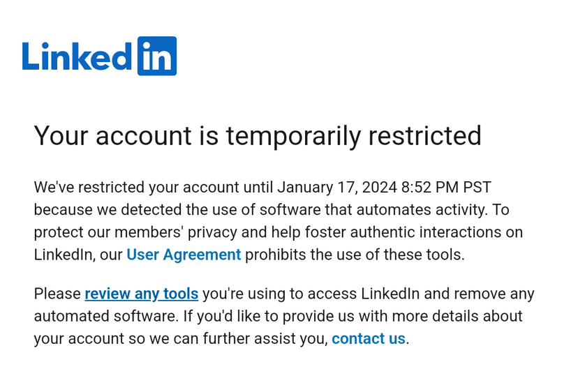Click the "Your account is temporarily restricted" heading
The image size is (578, 392).
[258, 135]
